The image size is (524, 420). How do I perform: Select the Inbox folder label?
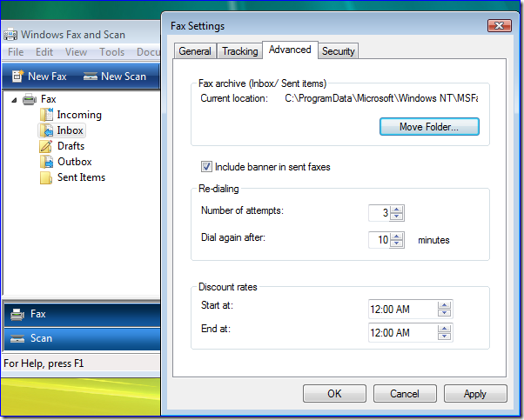pos(70,130)
